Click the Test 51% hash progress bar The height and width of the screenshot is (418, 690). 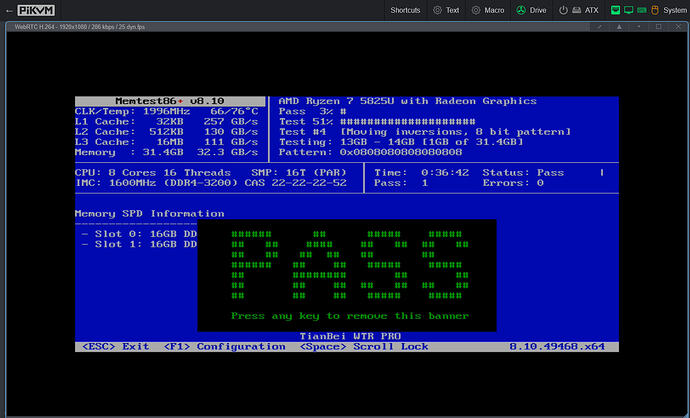407,121
